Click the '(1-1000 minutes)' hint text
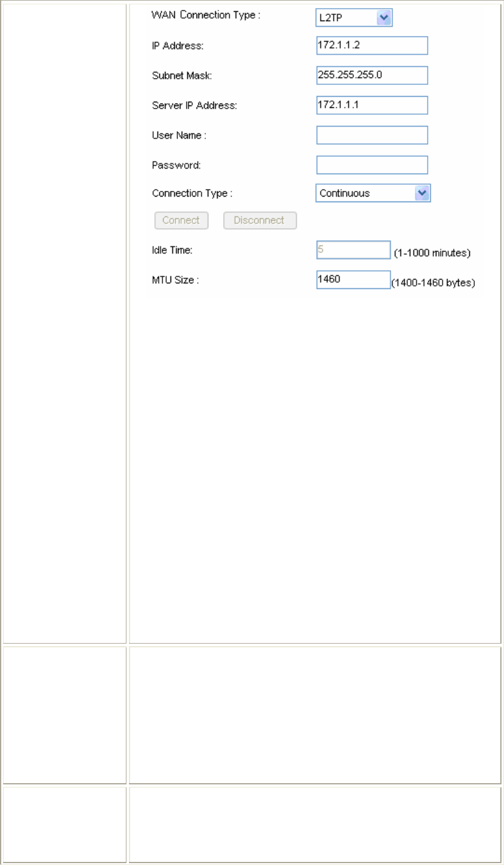Viewport: 504px width, 865px height. (x=433, y=253)
